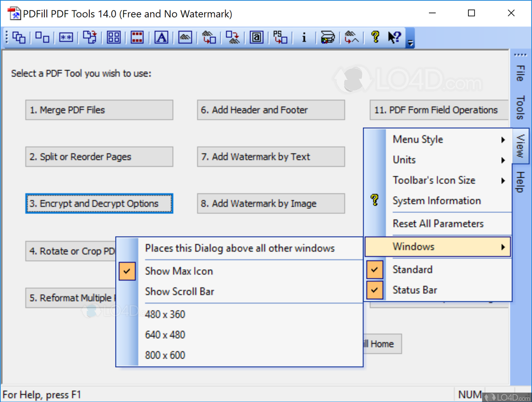Click the dotted grip above the File tab
This screenshot has width=532, height=402.
coord(520,55)
